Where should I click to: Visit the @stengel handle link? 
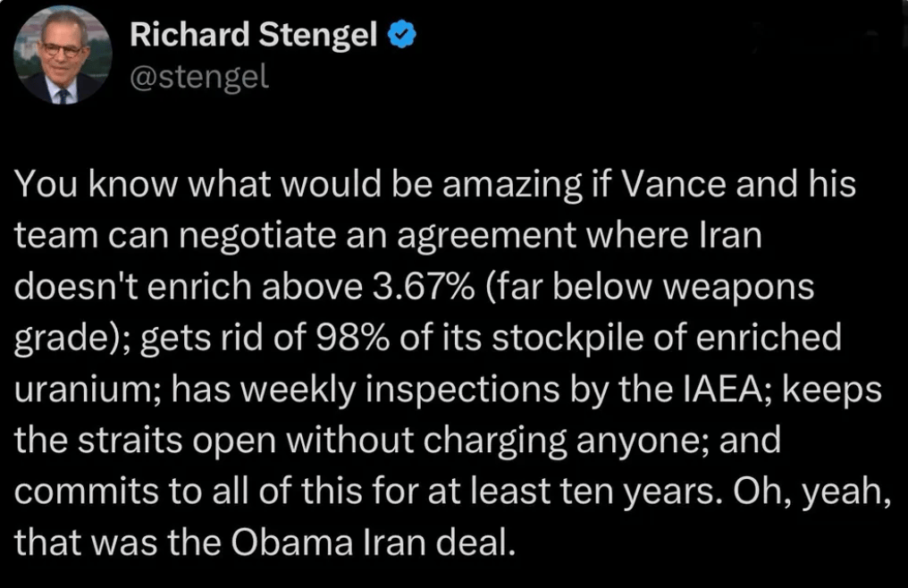pos(199,77)
